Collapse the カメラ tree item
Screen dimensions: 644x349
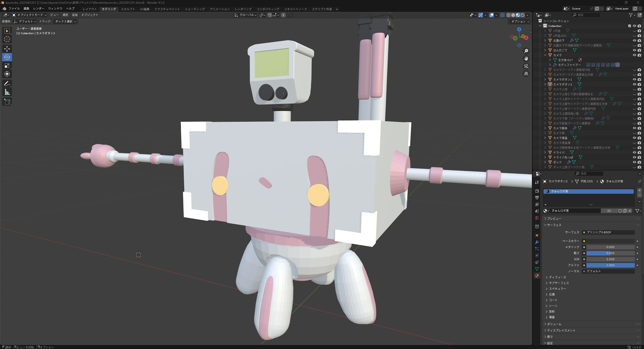tap(545, 55)
